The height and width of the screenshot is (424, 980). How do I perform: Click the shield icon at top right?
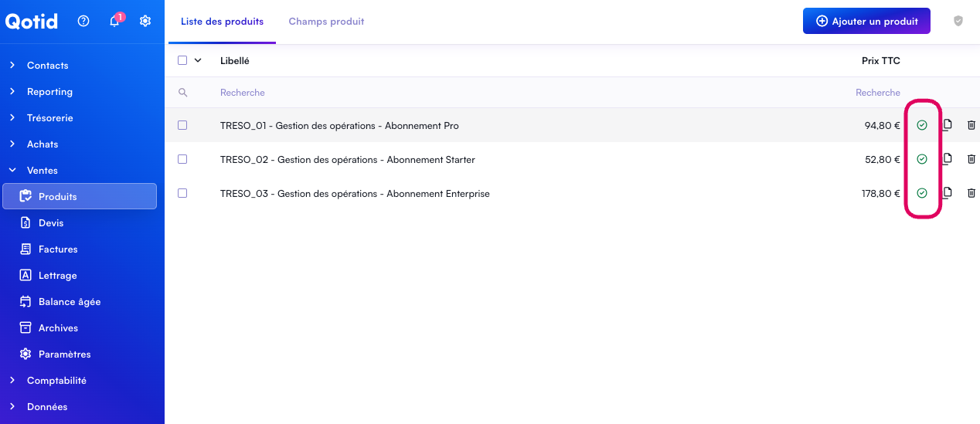(958, 22)
